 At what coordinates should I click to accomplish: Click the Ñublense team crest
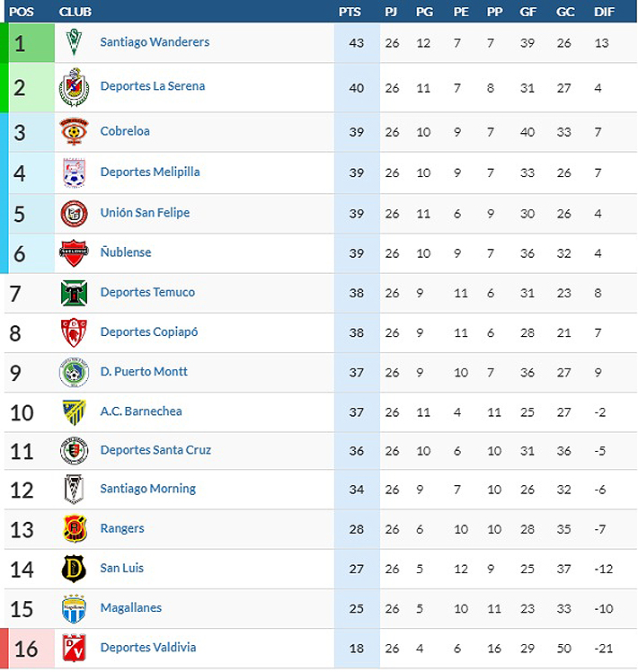tap(74, 252)
